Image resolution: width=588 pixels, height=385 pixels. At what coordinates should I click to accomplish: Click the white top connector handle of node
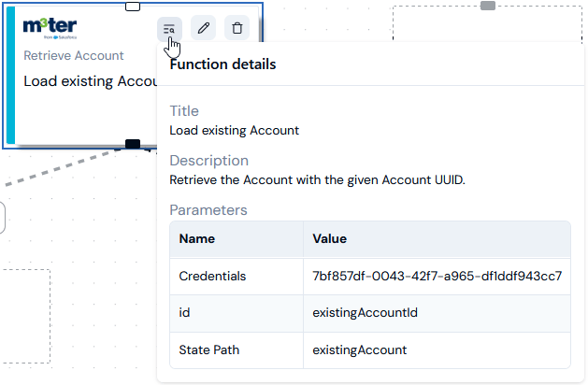(133, 7)
